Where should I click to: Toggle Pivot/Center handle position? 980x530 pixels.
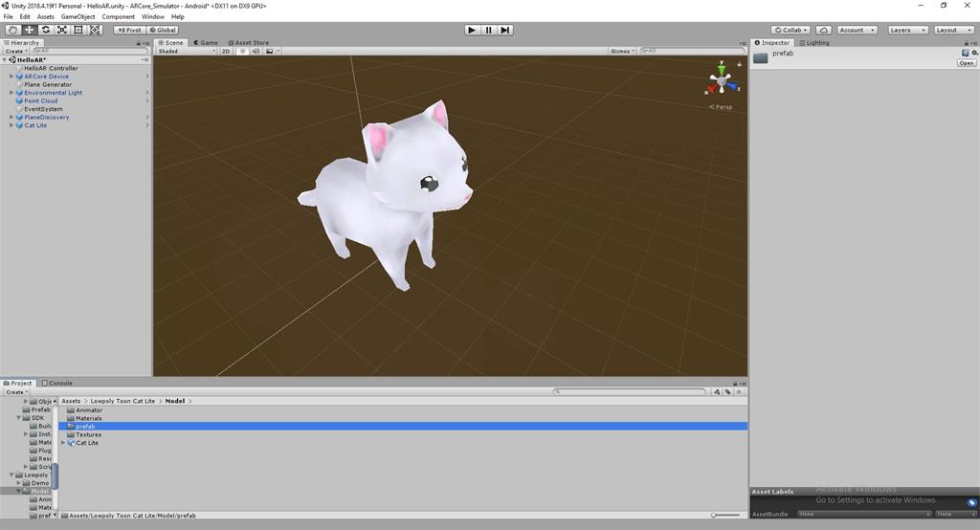129,30
